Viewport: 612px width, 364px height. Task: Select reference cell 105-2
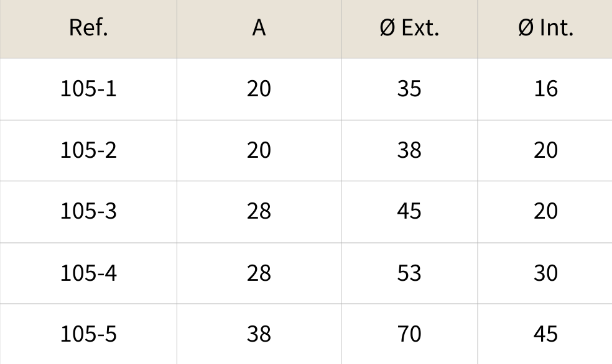(88, 150)
